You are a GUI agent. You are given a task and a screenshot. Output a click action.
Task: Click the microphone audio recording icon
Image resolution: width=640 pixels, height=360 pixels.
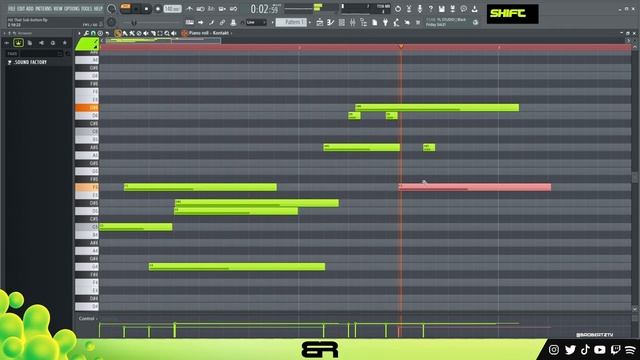[419, 9]
